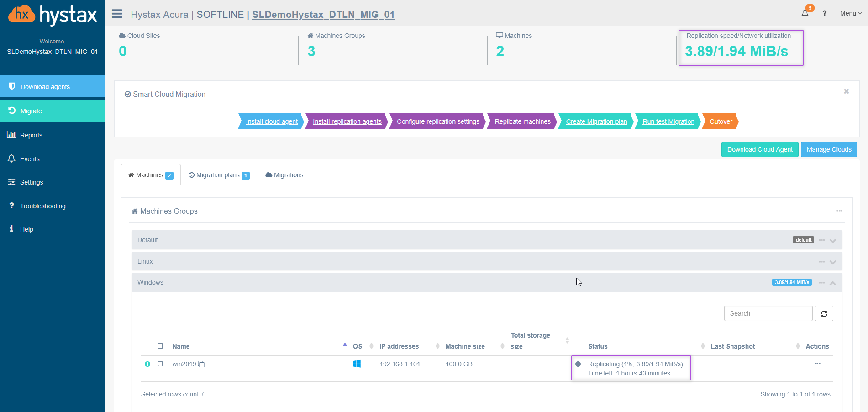868x412 pixels.
Task: Click the refresh icon beside Search
Action: coord(824,313)
